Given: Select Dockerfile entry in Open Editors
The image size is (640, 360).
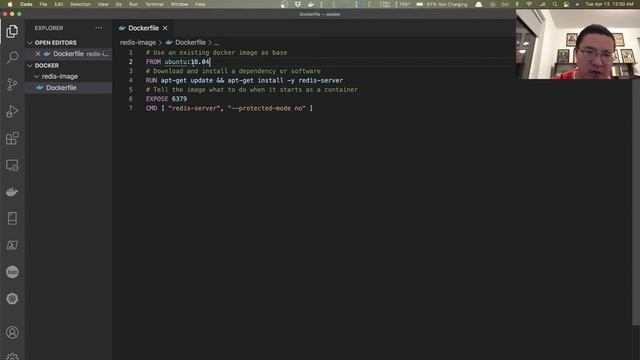Looking at the screenshot, I should [69, 54].
